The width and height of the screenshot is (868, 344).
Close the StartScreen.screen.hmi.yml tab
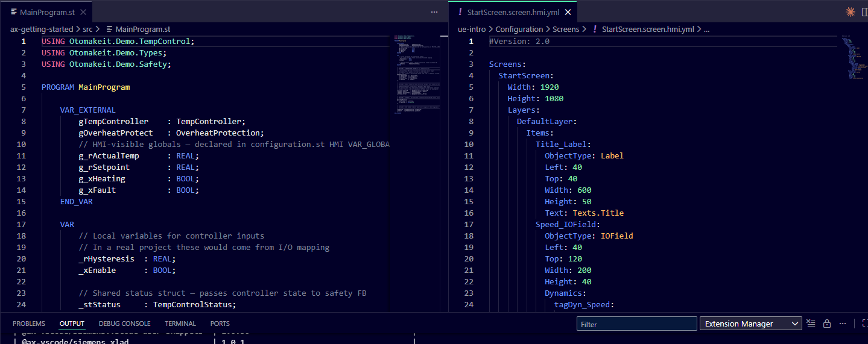point(568,12)
